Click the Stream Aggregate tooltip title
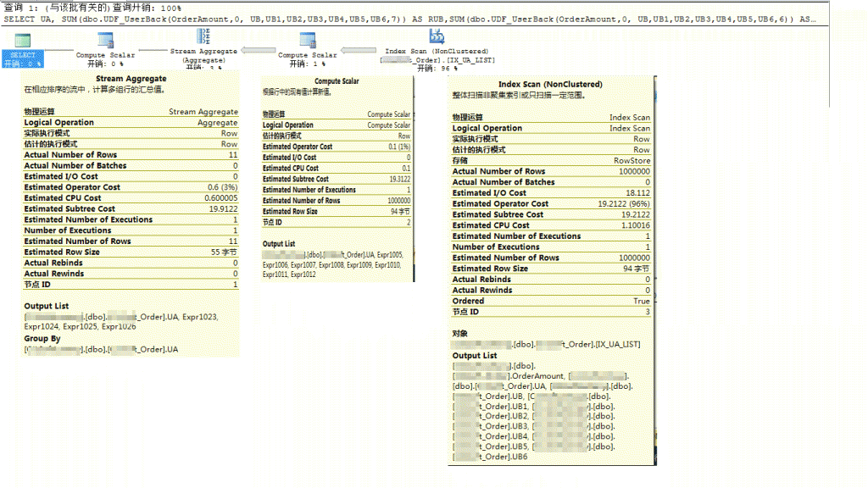Viewport: 868px width, 488px height. tap(131, 79)
